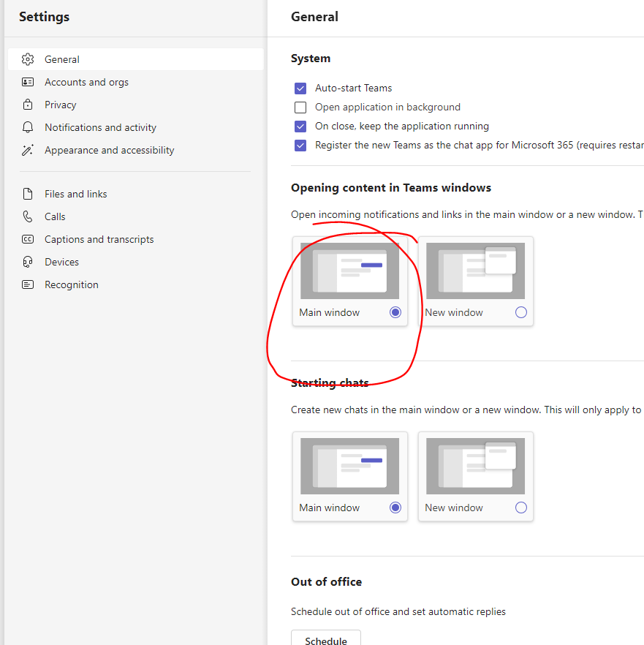644x645 pixels.
Task: Click the Notifications and activity bell icon
Action: click(26, 127)
